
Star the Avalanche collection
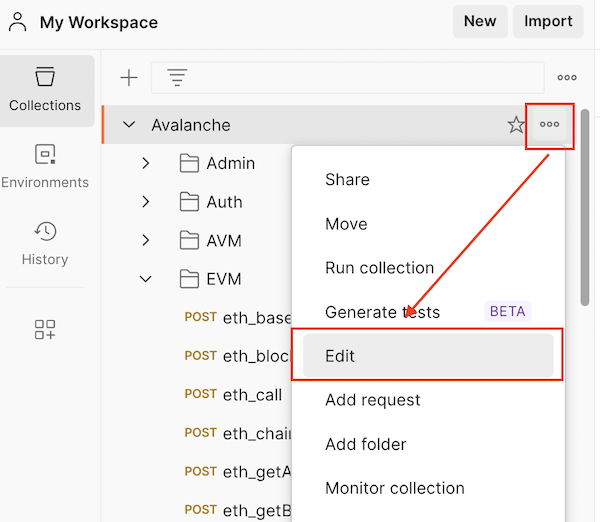516,125
